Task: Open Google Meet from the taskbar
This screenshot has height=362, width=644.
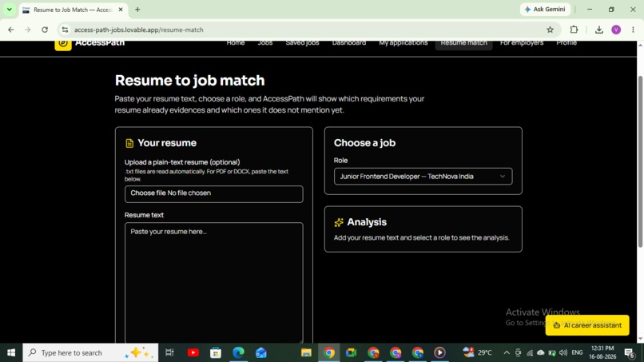Action: coord(351,352)
